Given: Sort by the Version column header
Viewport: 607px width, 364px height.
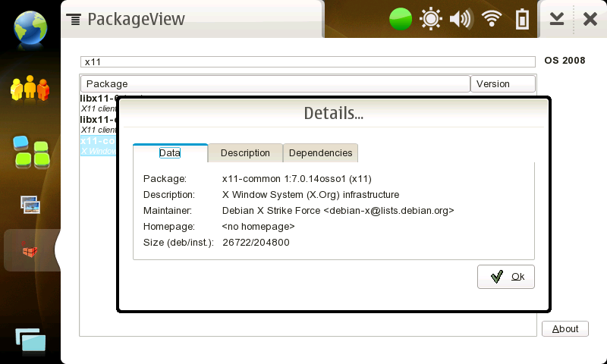Looking at the screenshot, I should click(502, 83).
